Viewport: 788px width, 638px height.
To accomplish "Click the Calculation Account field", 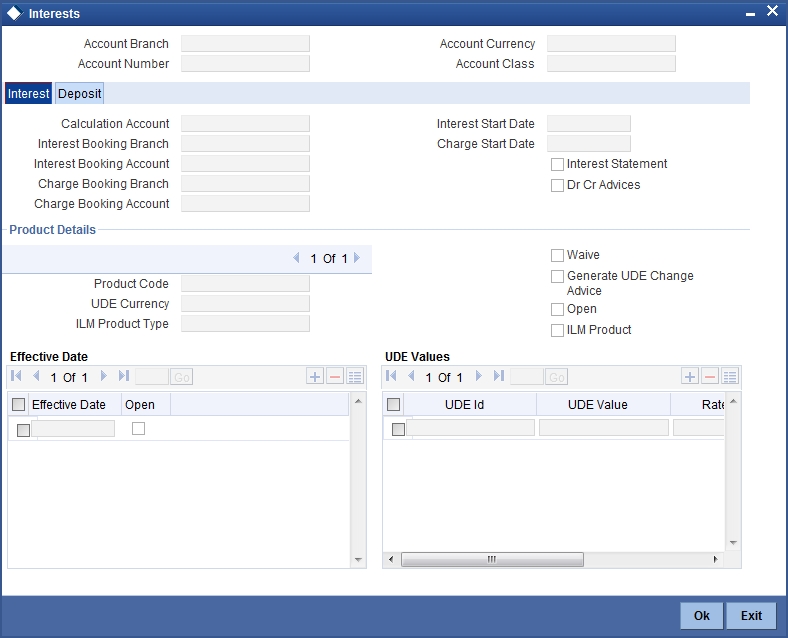I will (245, 124).
